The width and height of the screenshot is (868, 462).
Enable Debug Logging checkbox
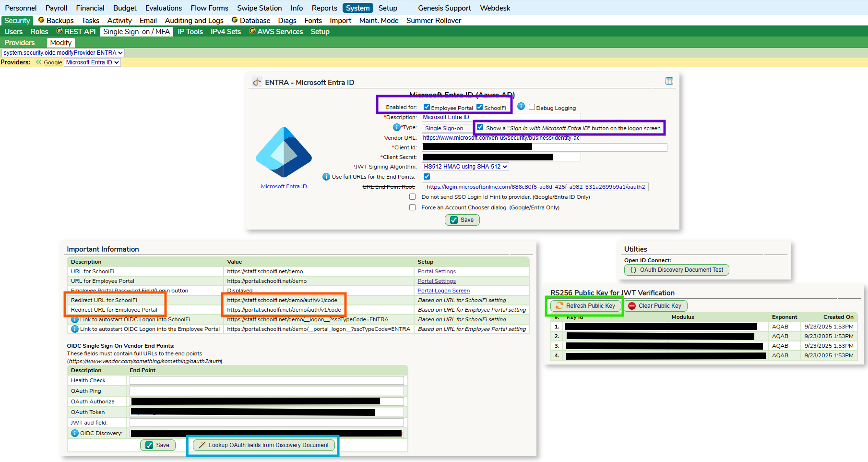532,107
